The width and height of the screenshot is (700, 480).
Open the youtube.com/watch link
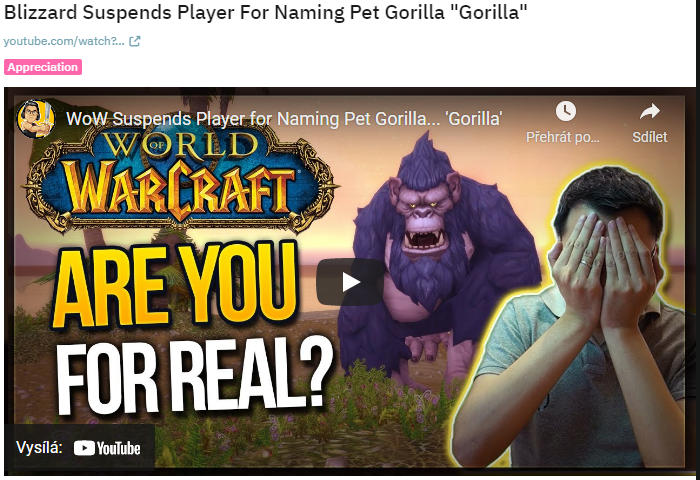click(x=64, y=41)
